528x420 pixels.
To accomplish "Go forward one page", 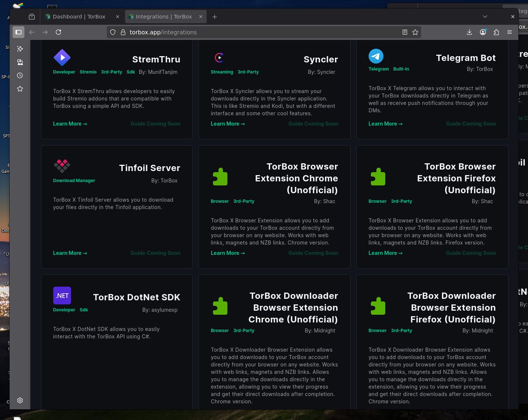I will [x=45, y=32].
